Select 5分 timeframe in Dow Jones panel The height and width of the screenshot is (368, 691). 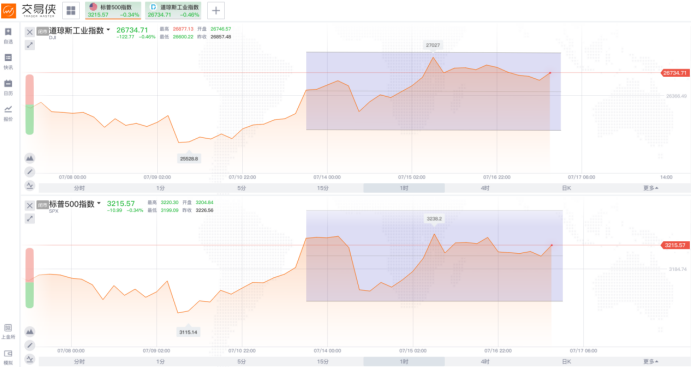pos(241,188)
